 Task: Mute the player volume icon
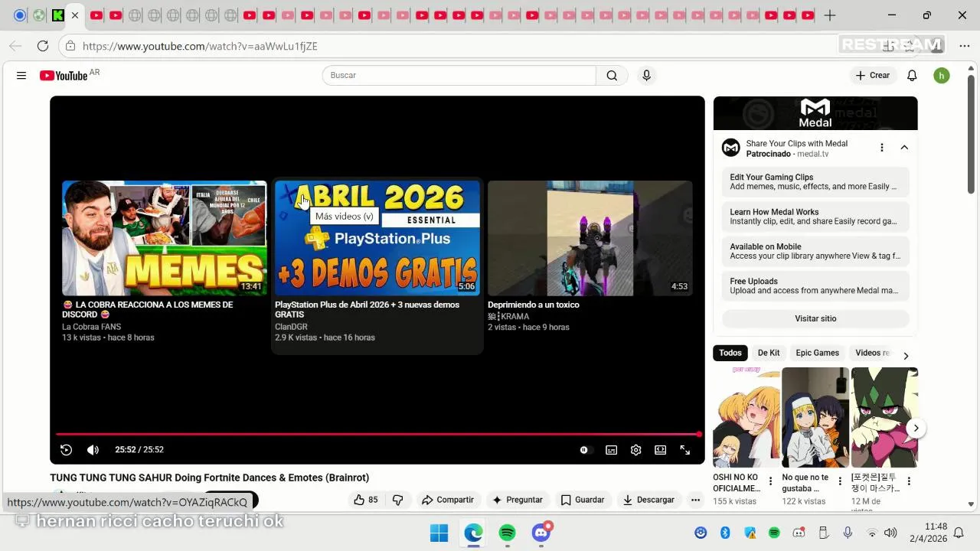(x=93, y=450)
